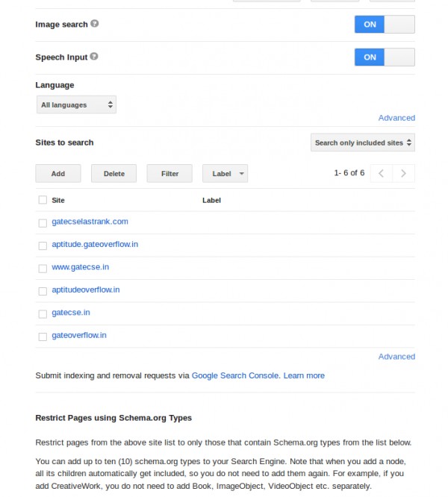
Task: Click the help icon beside Speech Input
Action: pyautogui.click(x=94, y=57)
